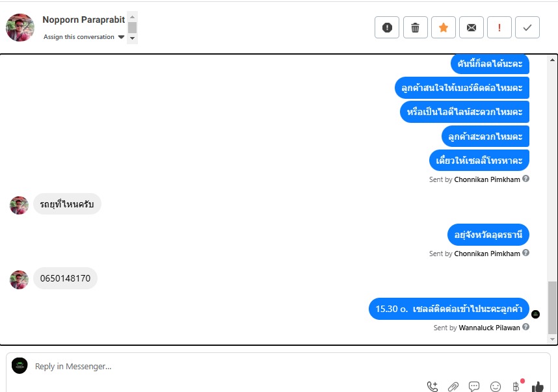Open Nopporn Paraprabit's profile photo in header
Viewport: 558px width, 392px height.
20,27
